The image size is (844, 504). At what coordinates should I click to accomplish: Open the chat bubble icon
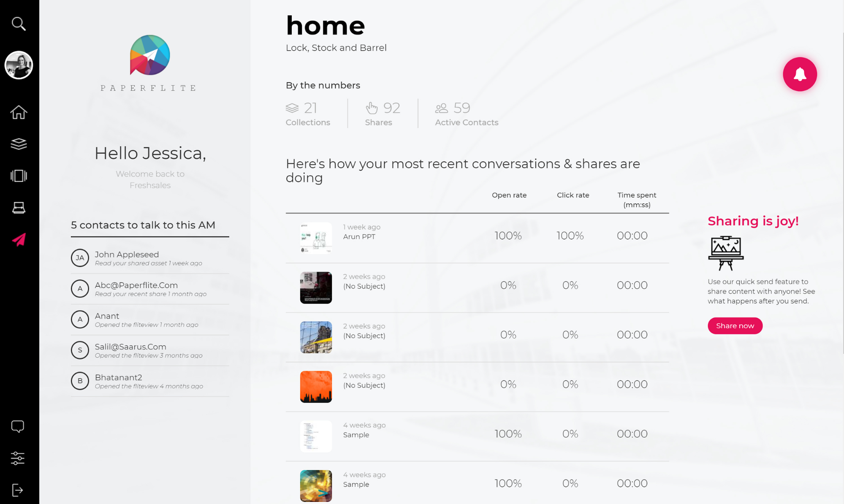point(18,426)
